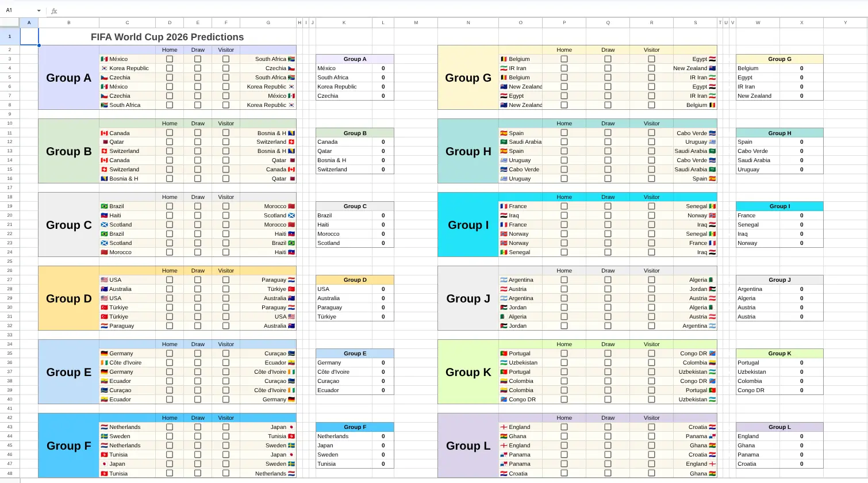The image size is (868, 483).
Task: Click the fx function icon in formula bar
Action: [54, 11]
